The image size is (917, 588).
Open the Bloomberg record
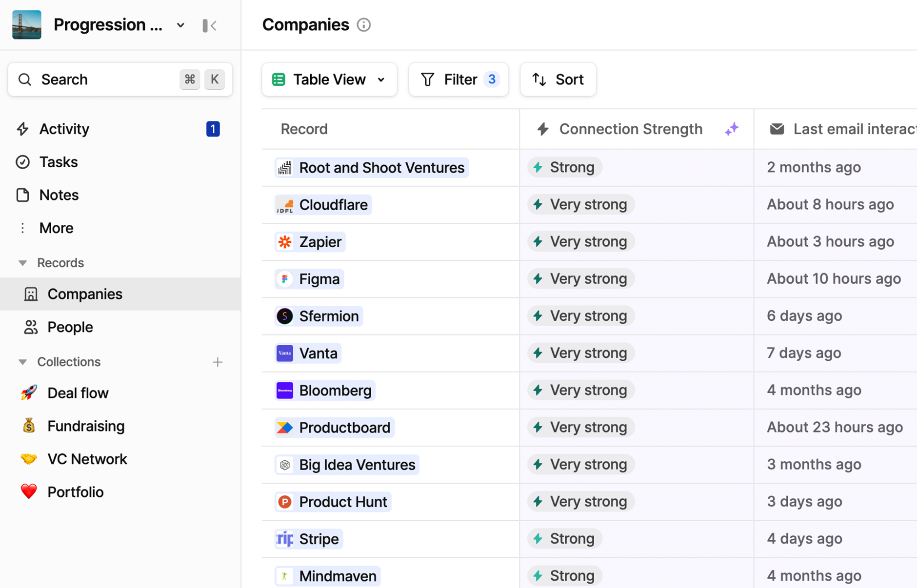click(325, 391)
